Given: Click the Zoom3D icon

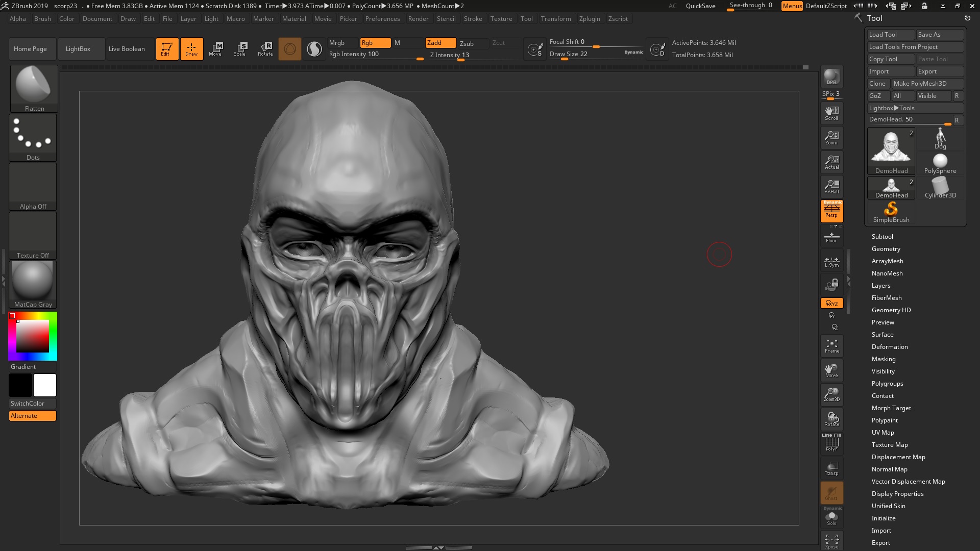Looking at the screenshot, I should pos(831,395).
